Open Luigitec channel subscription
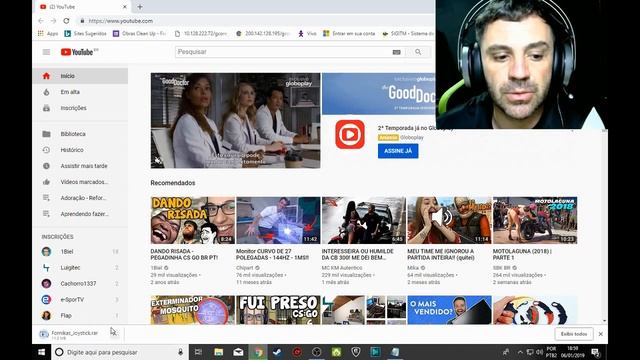Screen dimensions: 640x360 pyautogui.click(x=80, y=267)
